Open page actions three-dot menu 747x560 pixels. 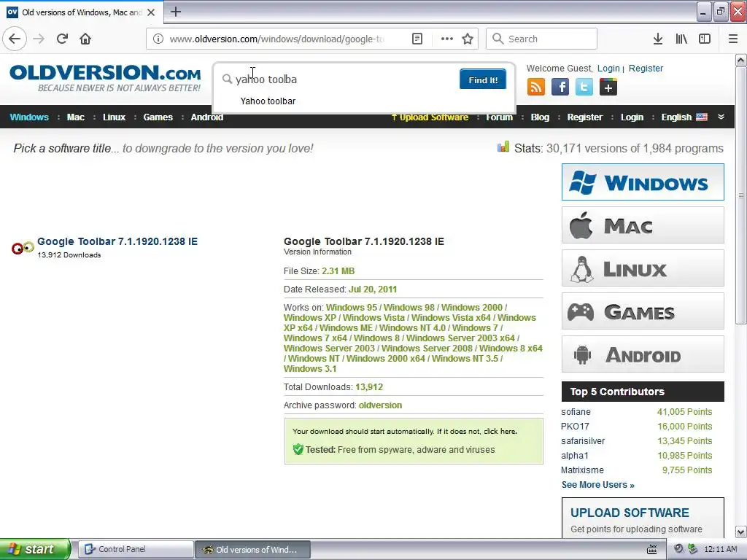[447, 39]
